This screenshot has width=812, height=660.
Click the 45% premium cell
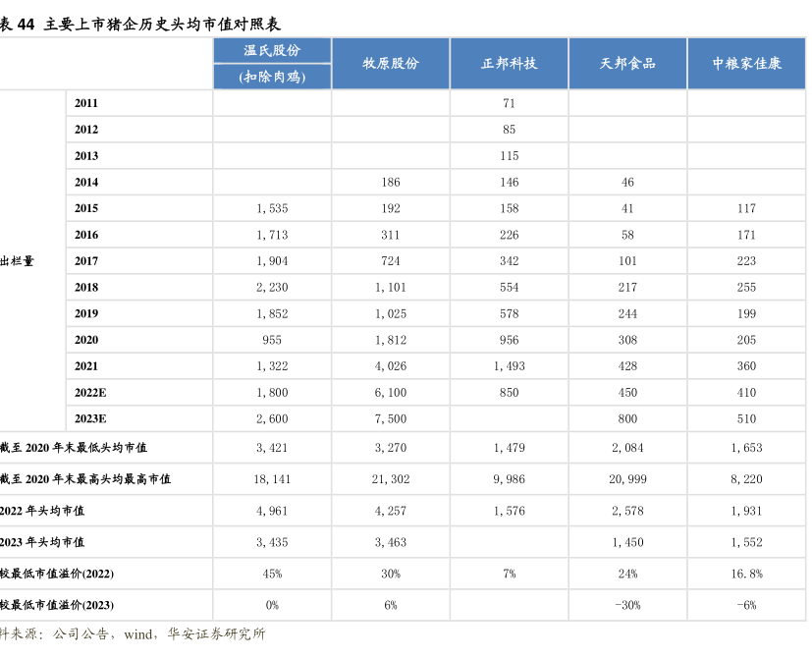272,574
